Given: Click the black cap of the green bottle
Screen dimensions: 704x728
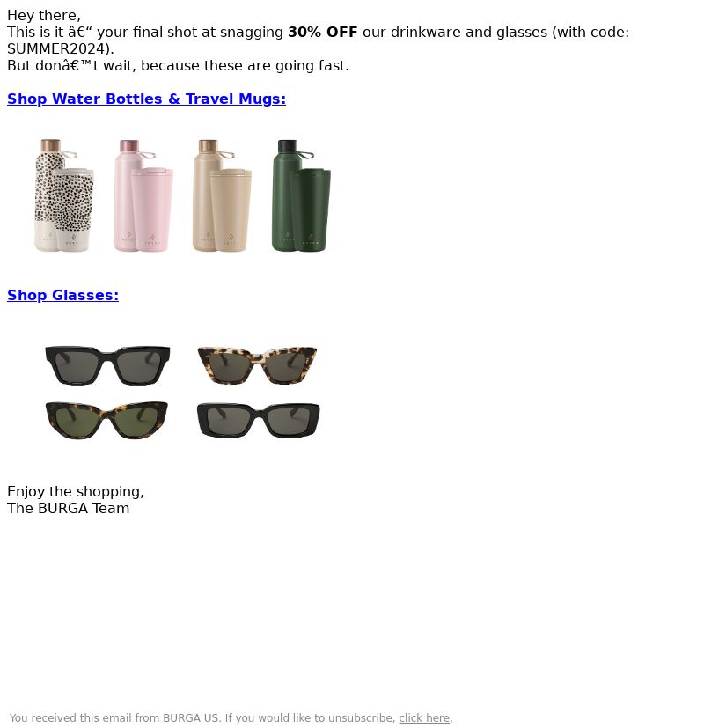Looking at the screenshot, I should [287, 146].
